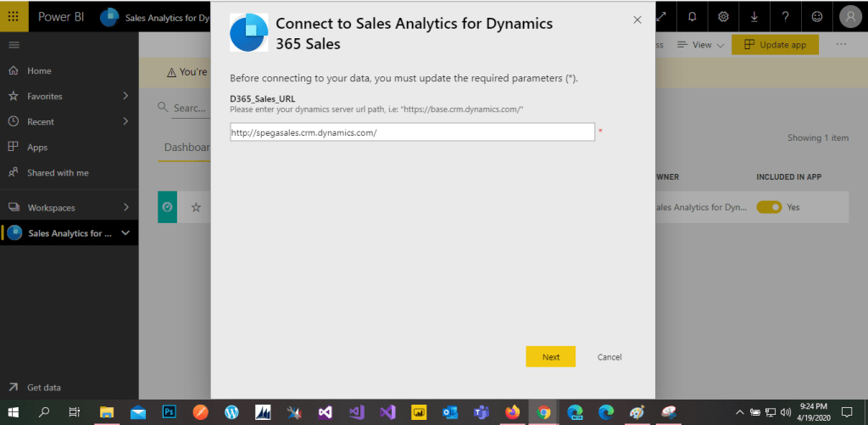Collapse the navigation pane hamburger icon
This screenshot has height=425, width=868.
(14, 44)
